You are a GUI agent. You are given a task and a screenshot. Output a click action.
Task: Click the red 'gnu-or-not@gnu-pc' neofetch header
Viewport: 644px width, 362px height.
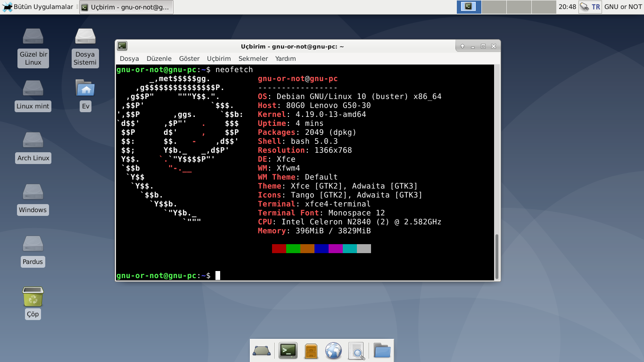click(x=298, y=79)
